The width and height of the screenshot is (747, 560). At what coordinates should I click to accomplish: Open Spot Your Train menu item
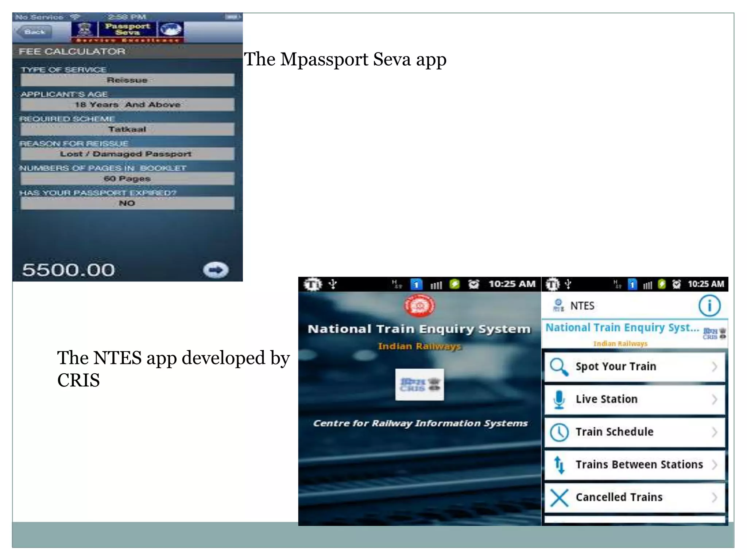point(635,367)
